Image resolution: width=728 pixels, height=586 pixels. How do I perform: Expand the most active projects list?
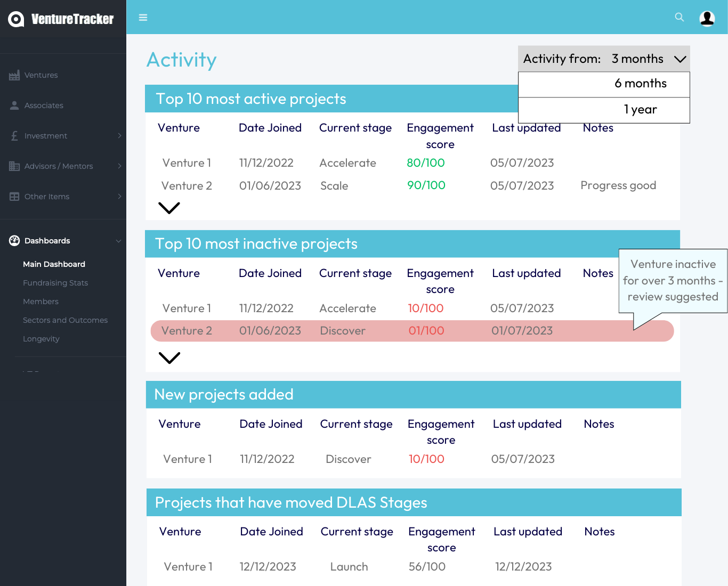[x=169, y=208]
